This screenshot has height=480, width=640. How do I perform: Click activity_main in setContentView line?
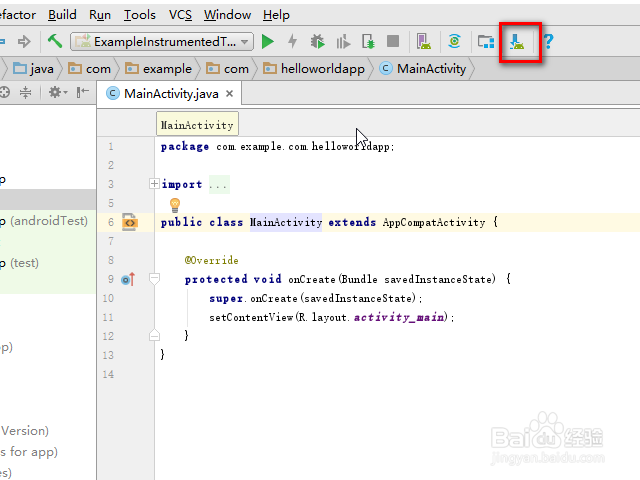coord(399,317)
